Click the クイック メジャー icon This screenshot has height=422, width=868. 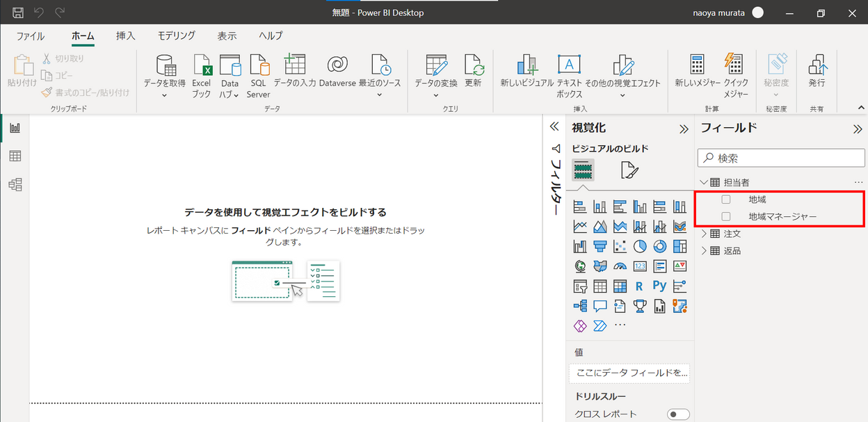coord(736,65)
